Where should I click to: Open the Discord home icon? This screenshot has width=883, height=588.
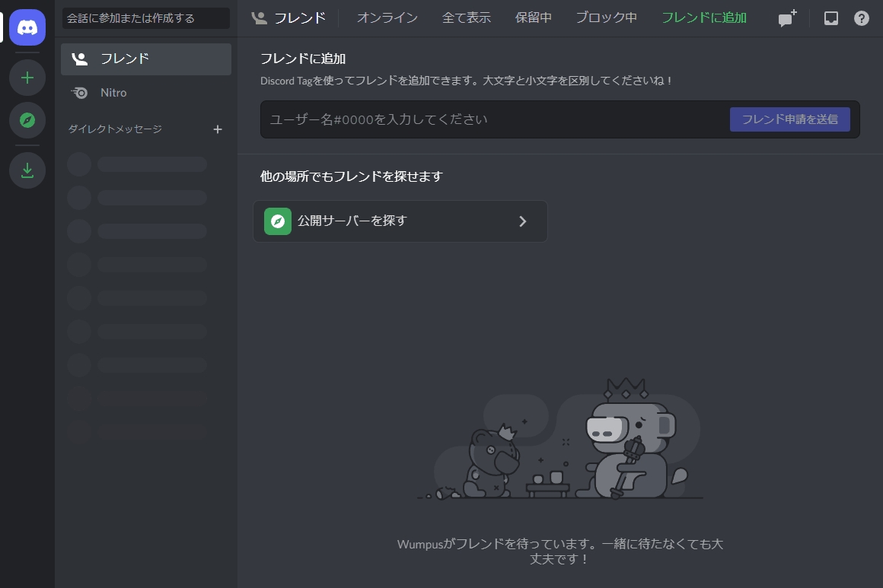pyautogui.click(x=27, y=27)
